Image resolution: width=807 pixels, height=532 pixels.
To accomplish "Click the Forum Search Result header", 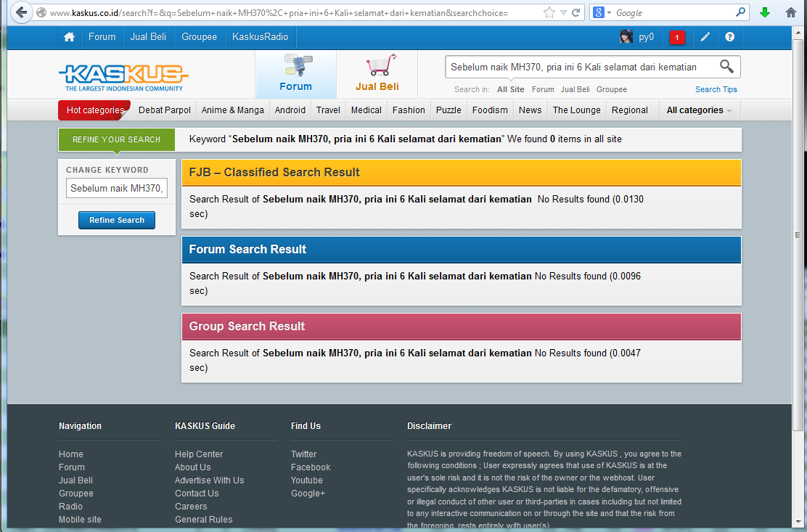I will click(461, 250).
